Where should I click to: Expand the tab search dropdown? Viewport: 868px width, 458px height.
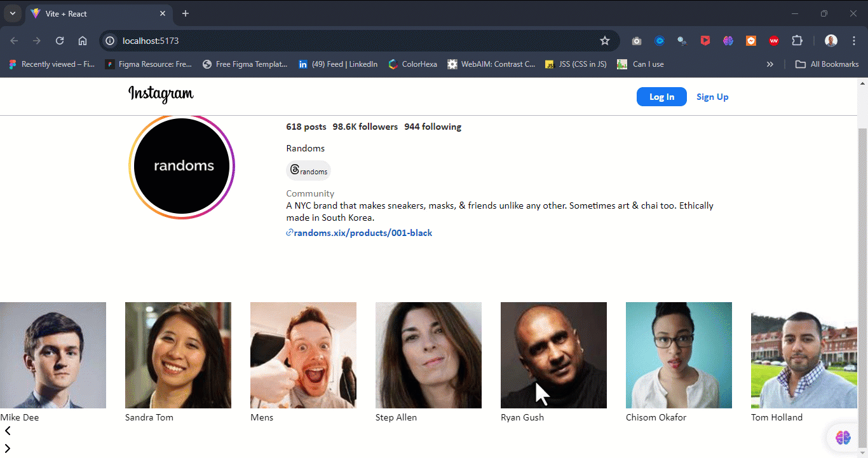tap(12, 13)
